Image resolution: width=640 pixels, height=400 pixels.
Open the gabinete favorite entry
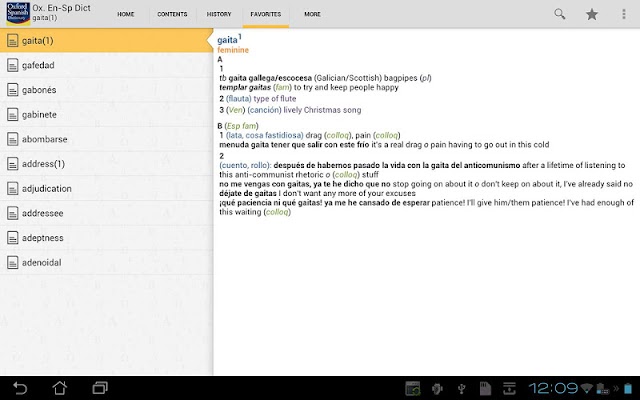107,115
